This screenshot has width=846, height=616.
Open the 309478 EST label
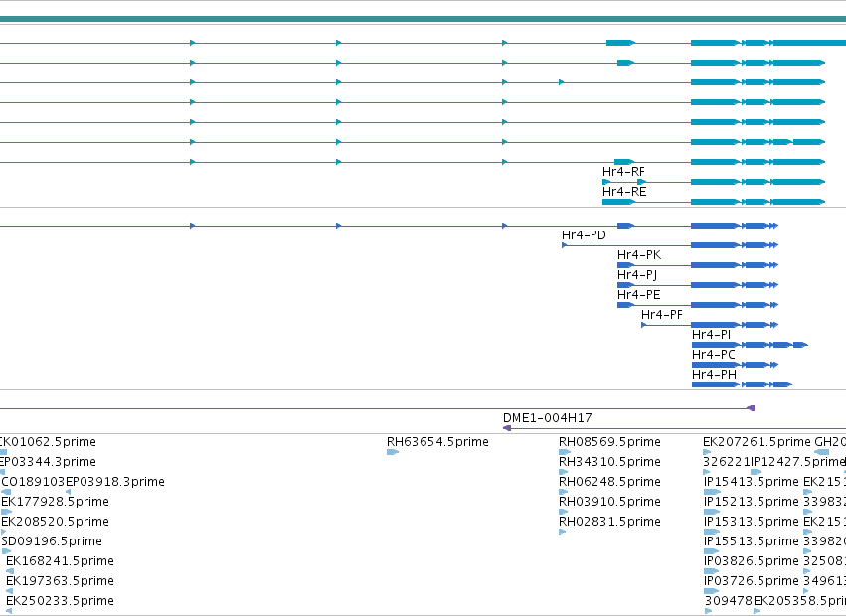click(729, 601)
